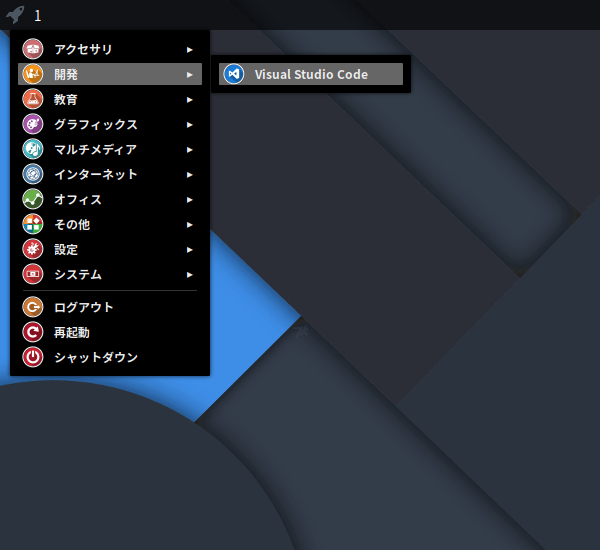The width and height of the screenshot is (600, 550).
Task: Click the マルチメディア music icon
Action: tap(33, 149)
